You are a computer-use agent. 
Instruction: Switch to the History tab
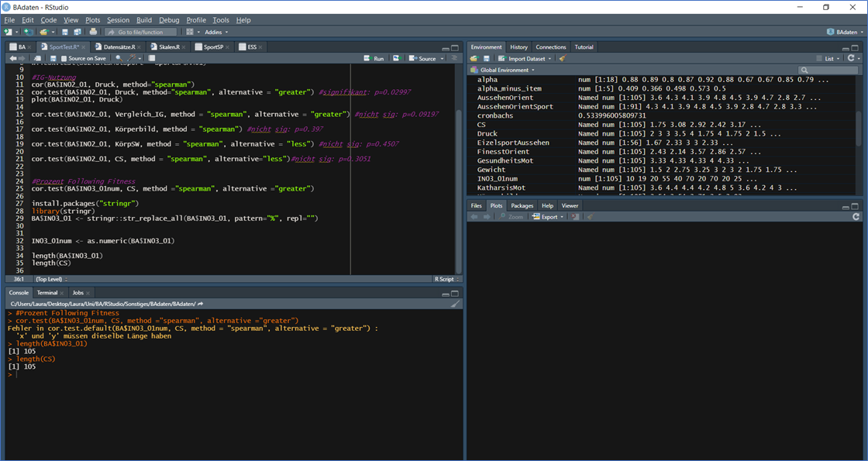(x=518, y=46)
